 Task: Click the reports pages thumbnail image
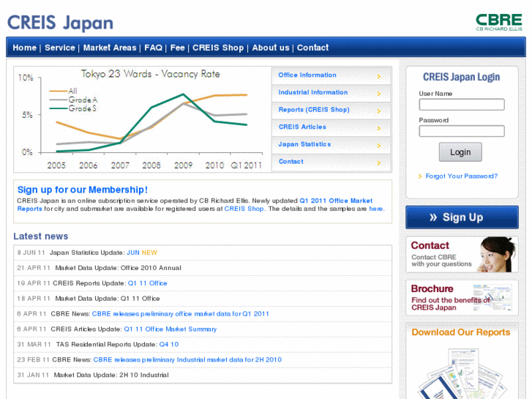coord(463,373)
